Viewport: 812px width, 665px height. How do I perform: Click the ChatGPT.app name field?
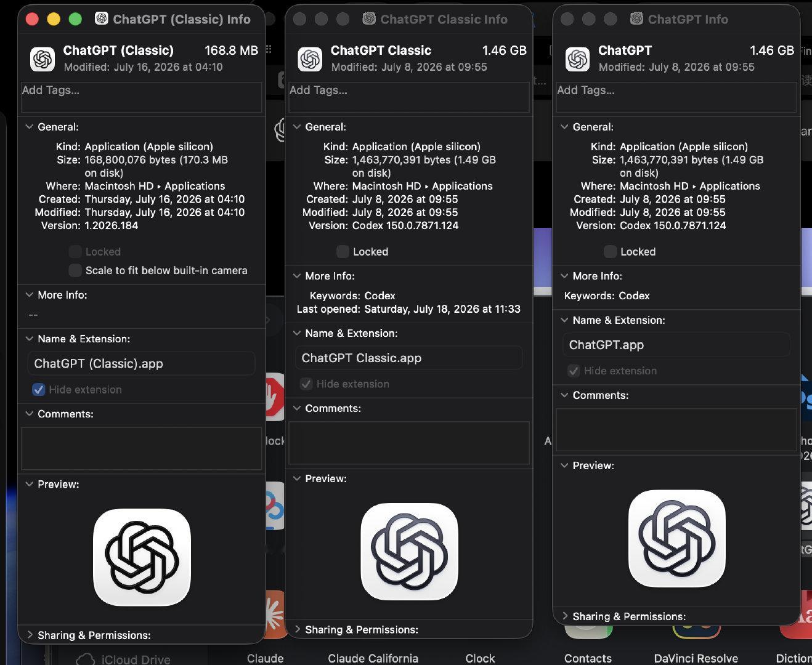pos(676,345)
